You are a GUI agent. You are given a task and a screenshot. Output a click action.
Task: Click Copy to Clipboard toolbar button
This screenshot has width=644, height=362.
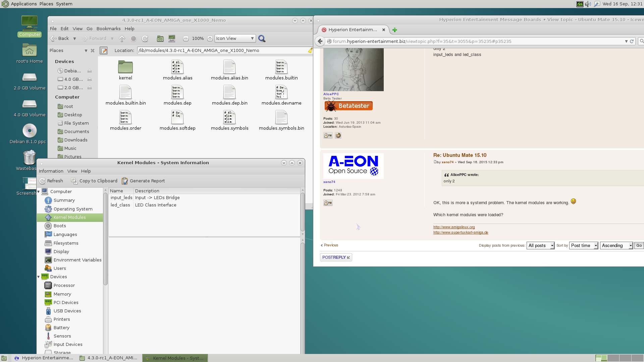click(x=94, y=181)
